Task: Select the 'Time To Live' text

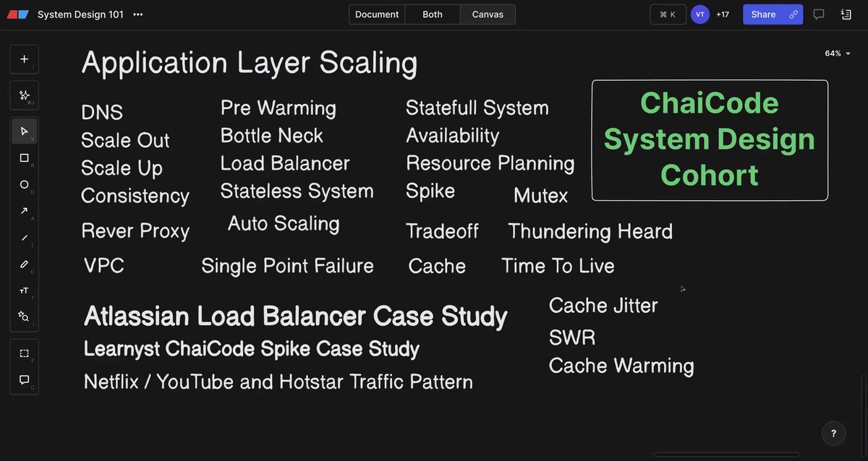Action: pyautogui.click(x=558, y=266)
